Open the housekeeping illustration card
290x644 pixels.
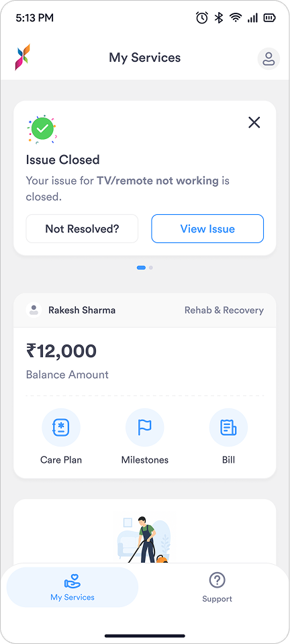144,531
